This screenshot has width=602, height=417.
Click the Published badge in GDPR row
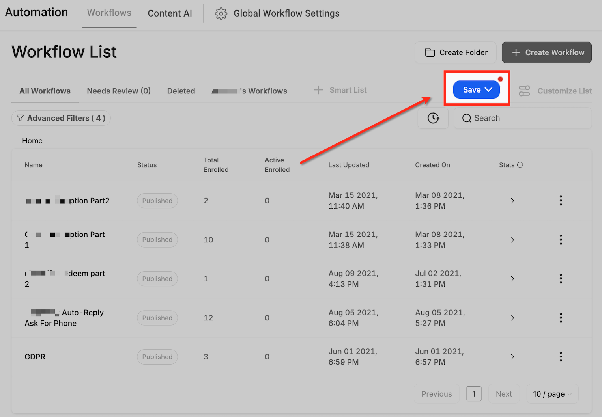click(x=157, y=357)
